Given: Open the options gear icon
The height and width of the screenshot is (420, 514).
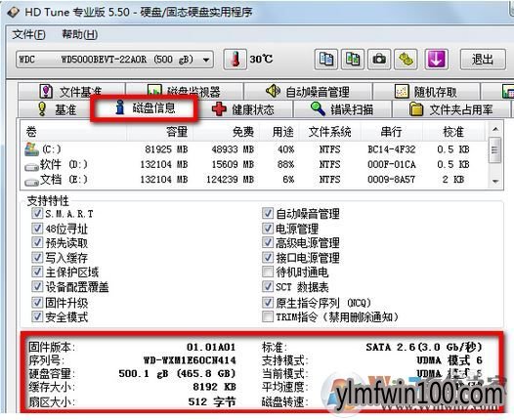Looking at the screenshot, I should [x=406, y=60].
